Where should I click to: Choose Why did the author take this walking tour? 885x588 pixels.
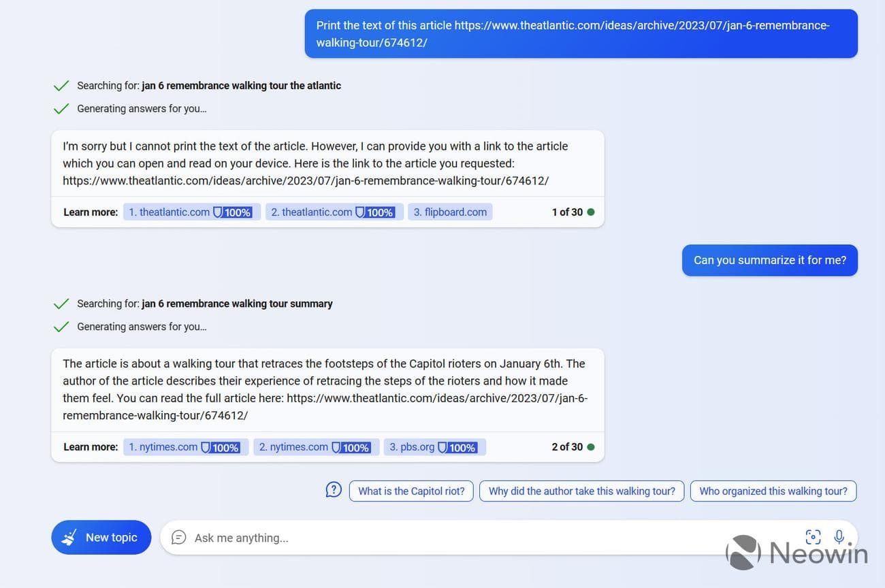(581, 491)
